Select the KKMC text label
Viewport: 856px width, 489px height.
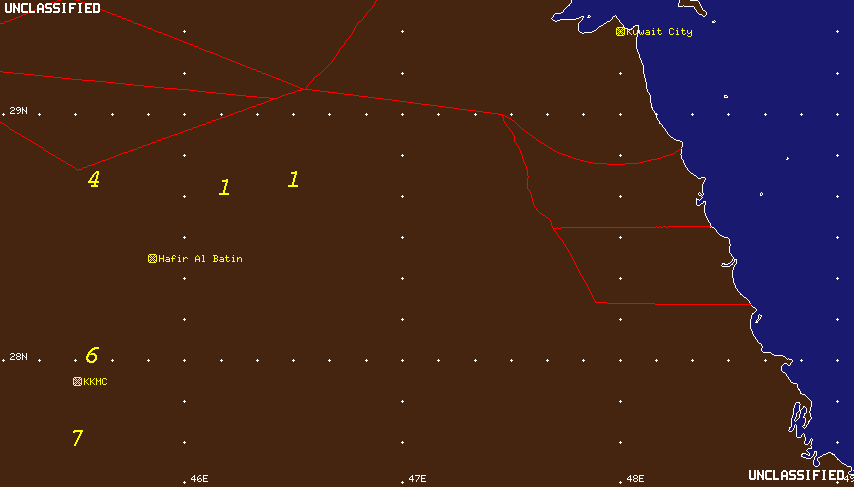coord(95,382)
